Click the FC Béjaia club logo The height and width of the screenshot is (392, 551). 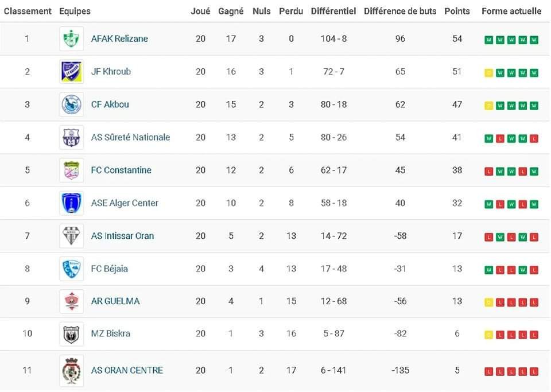tap(71, 269)
